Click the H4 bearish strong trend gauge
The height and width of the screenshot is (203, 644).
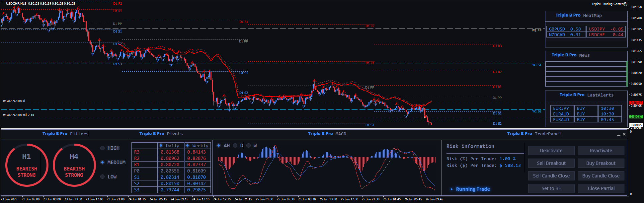coord(74,165)
